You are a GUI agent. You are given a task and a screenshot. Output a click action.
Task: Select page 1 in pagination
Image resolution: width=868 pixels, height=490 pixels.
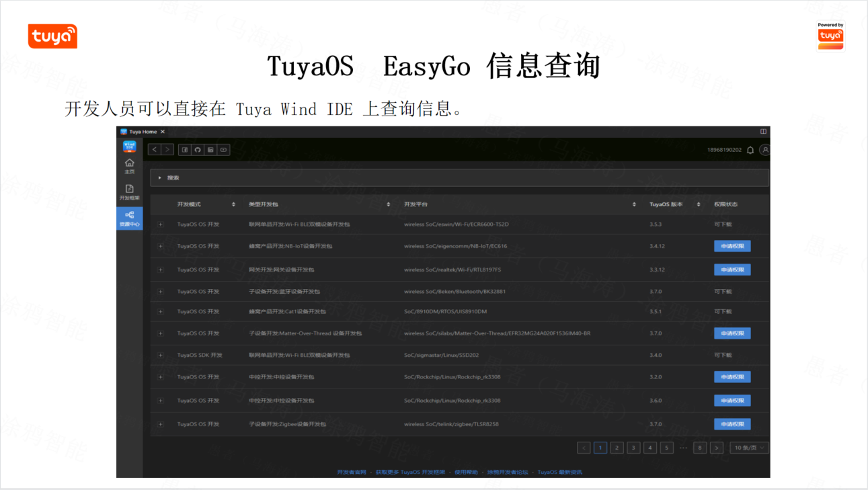coord(600,448)
